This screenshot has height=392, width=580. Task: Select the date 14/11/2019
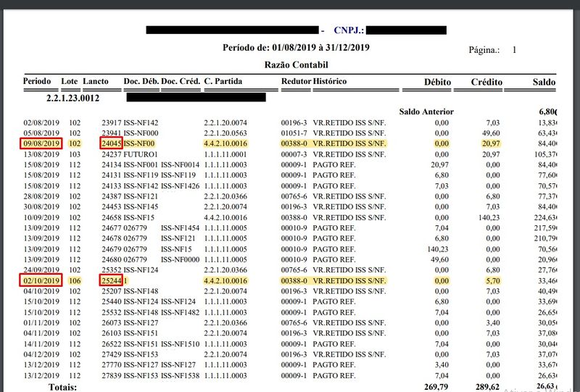(41, 344)
